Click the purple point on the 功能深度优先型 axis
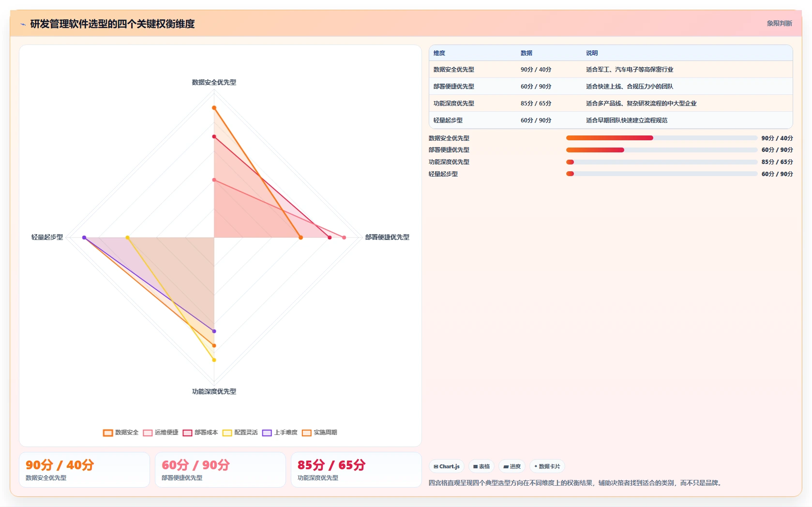The width and height of the screenshot is (812, 507). pyautogui.click(x=214, y=331)
